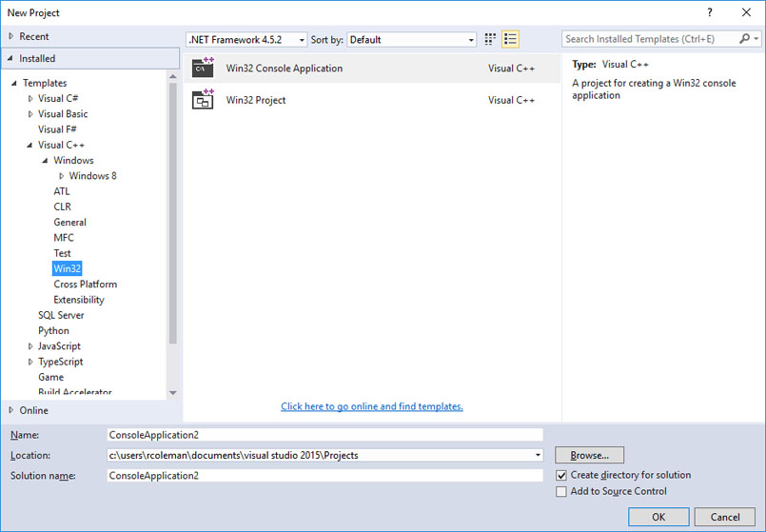The height and width of the screenshot is (532, 766).
Task: Select SQL Server in the tree
Action: [61, 315]
